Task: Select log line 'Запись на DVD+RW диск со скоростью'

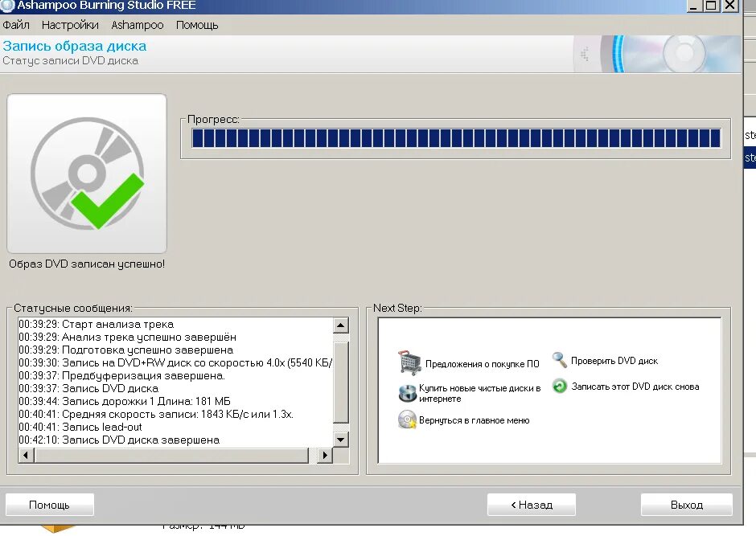Action: coord(175,362)
